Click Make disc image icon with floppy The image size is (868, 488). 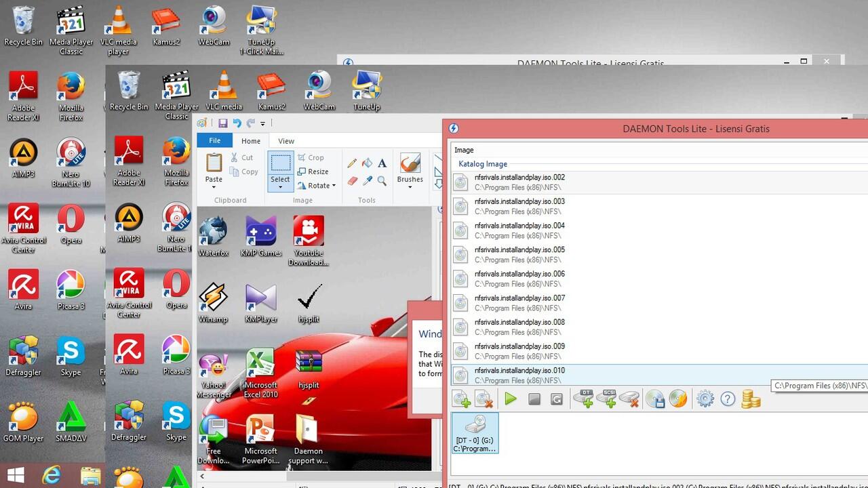pyautogui.click(x=655, y=399)
